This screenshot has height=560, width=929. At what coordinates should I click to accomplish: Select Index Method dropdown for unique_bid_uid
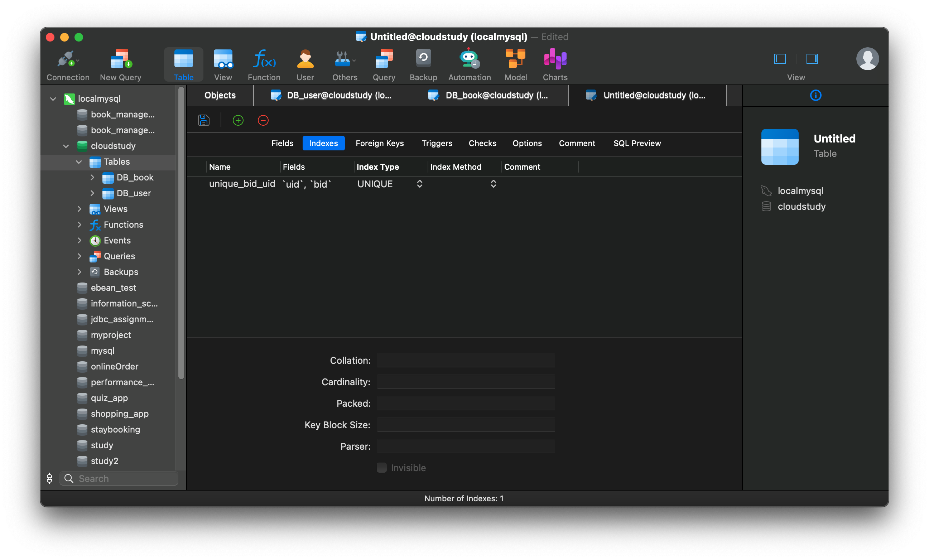pos(493,184)
